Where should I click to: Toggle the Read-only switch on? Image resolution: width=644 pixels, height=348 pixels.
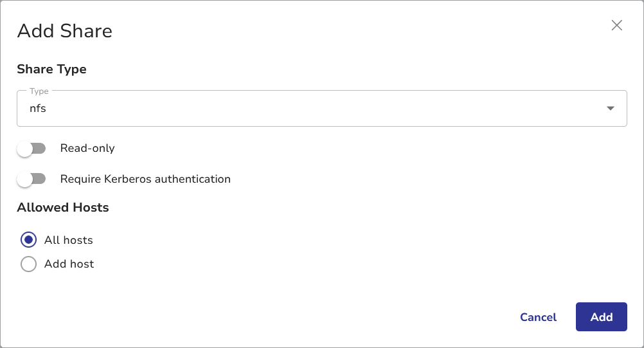point(31,149)
